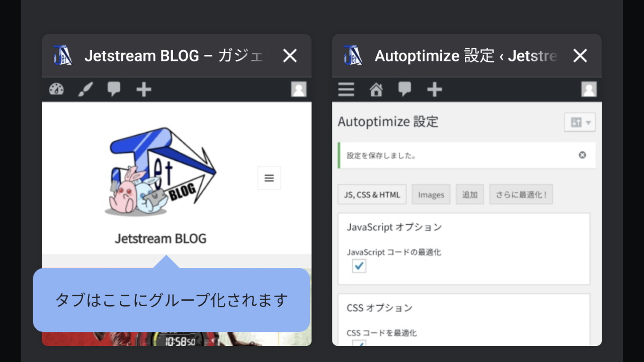Open screen options dropdown beside Autoptimize 設定
Image resolution: width=644 pixels, height=362 pixels.
[580, 122]
